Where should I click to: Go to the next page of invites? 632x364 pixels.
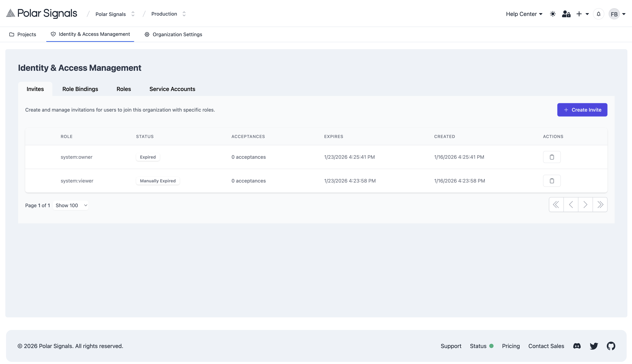[x=585, y=205]
